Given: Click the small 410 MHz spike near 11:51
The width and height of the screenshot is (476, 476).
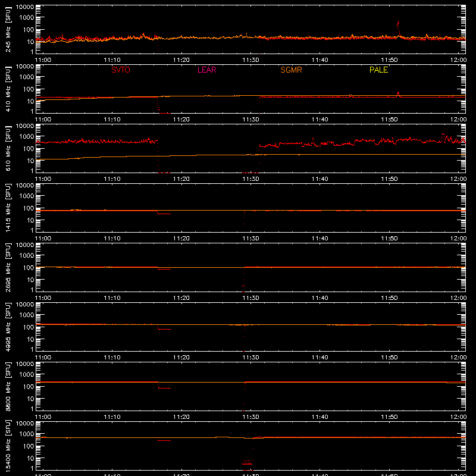Looking at the screenshot, I should [x=398, y=95].
